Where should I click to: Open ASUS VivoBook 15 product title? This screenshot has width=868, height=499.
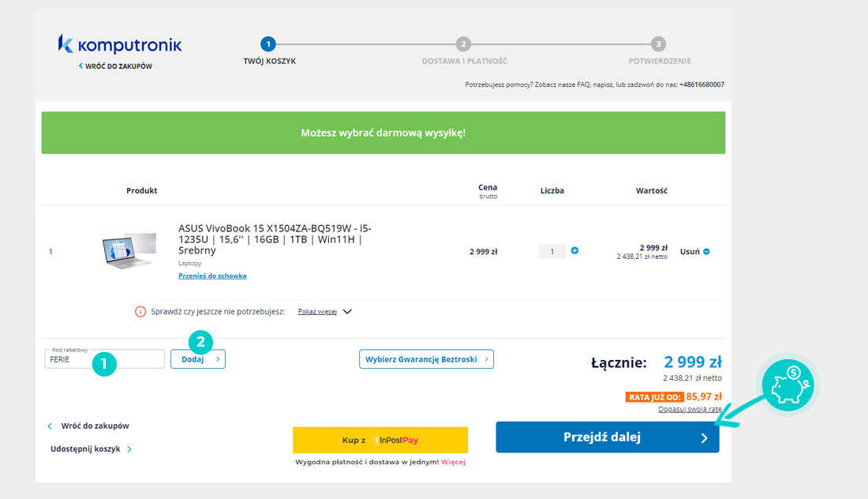click(275, 238)
